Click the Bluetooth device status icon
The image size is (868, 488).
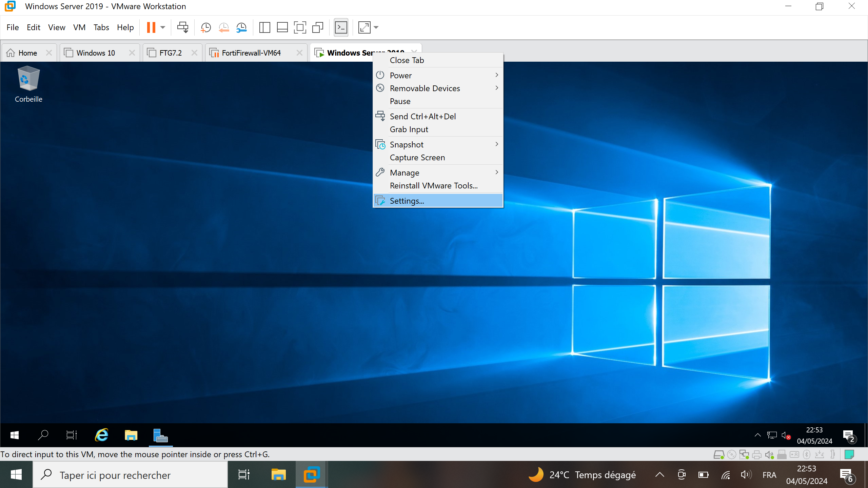(x=807, y=454)
